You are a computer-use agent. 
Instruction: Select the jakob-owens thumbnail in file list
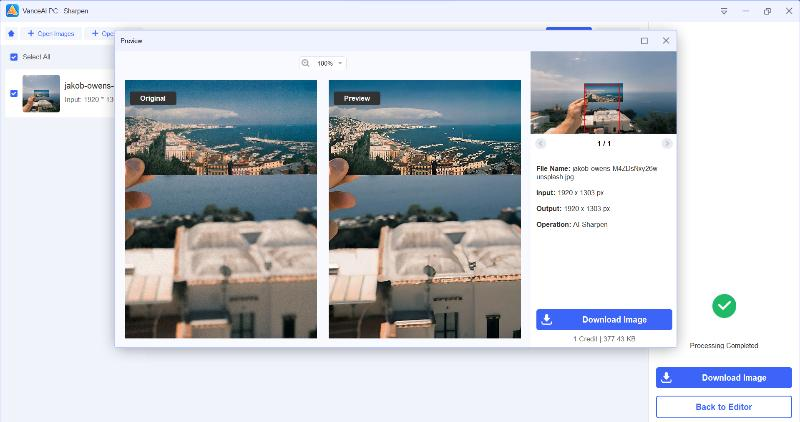pyautogui.click(x=41, y=93)
